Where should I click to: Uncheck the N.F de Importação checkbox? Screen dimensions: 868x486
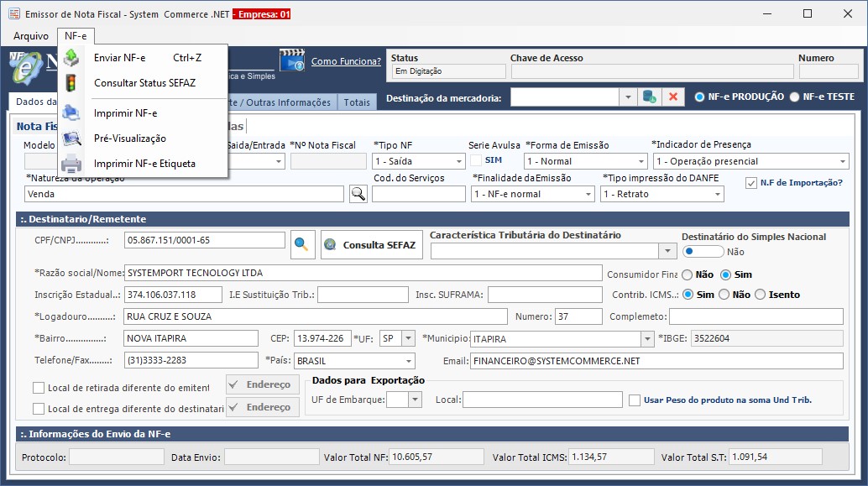pos(751,183)
